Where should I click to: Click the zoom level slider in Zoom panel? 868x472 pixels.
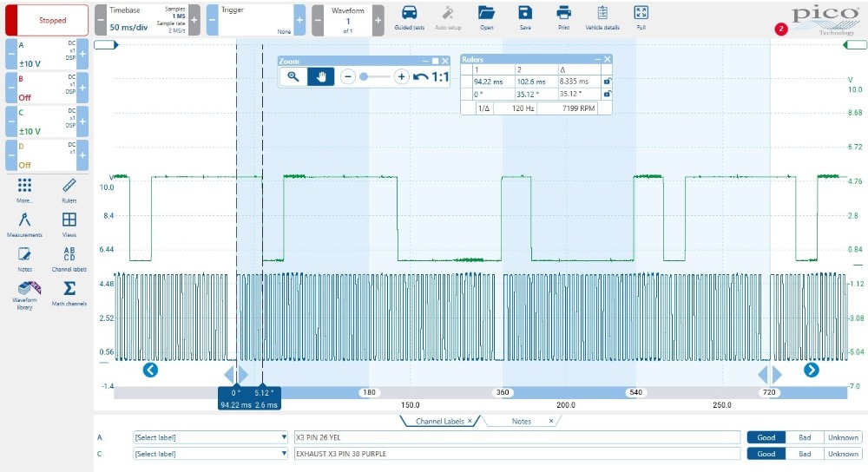click(x=374, y=76)
